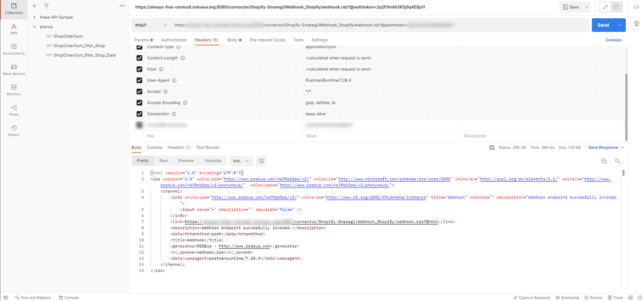
Task: Open the APIs sidebar section
Action: coord(14,28)
